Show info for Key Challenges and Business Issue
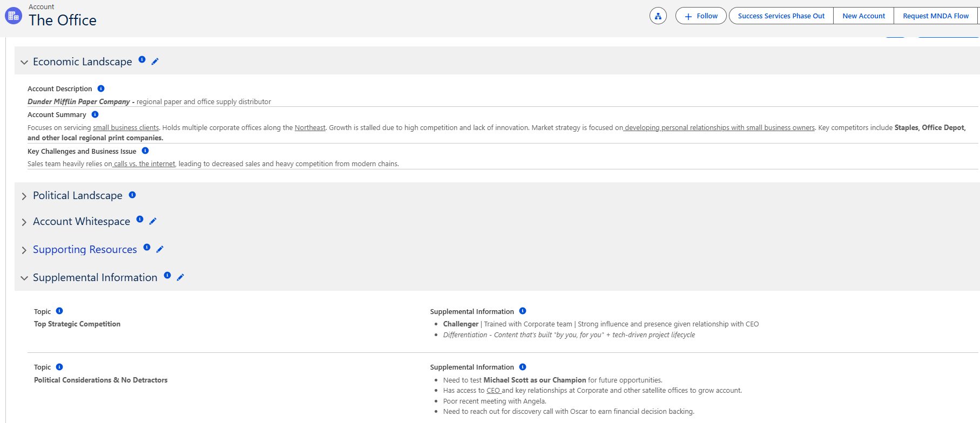Viewport: 980px width, 423px height. [145, 151]
